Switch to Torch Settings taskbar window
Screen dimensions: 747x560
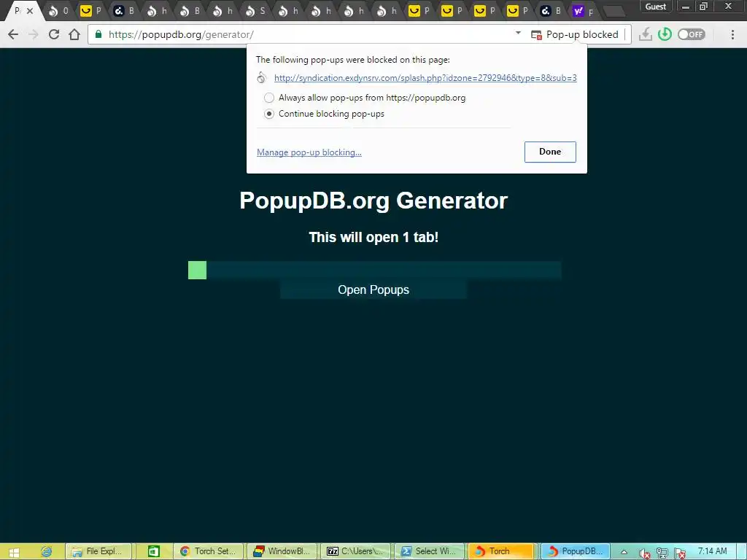coord(208,551)
